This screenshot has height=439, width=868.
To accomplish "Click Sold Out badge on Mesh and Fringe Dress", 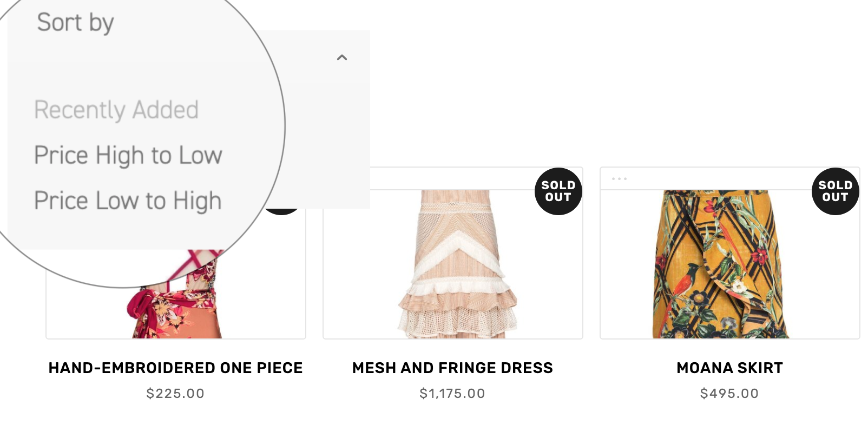I will point(558,191).
